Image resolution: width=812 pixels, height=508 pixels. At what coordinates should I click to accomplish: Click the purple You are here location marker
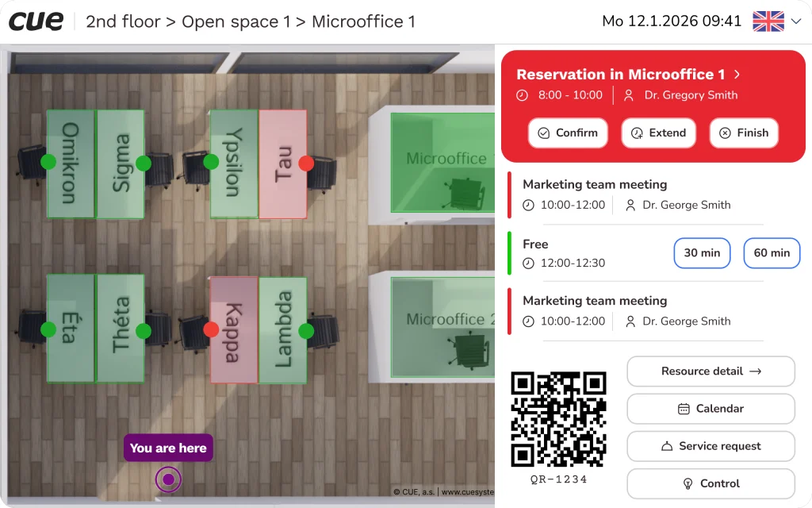point(168,479)
